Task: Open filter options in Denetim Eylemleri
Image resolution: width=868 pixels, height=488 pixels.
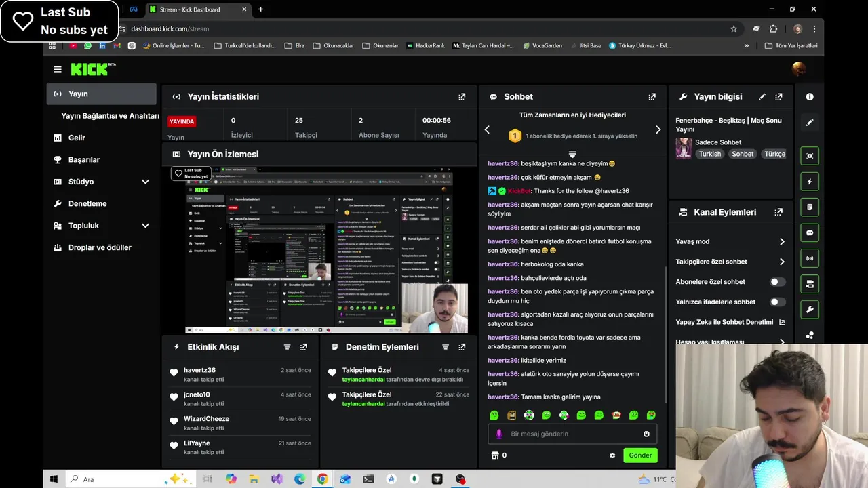Action: (x=445, y=347)
